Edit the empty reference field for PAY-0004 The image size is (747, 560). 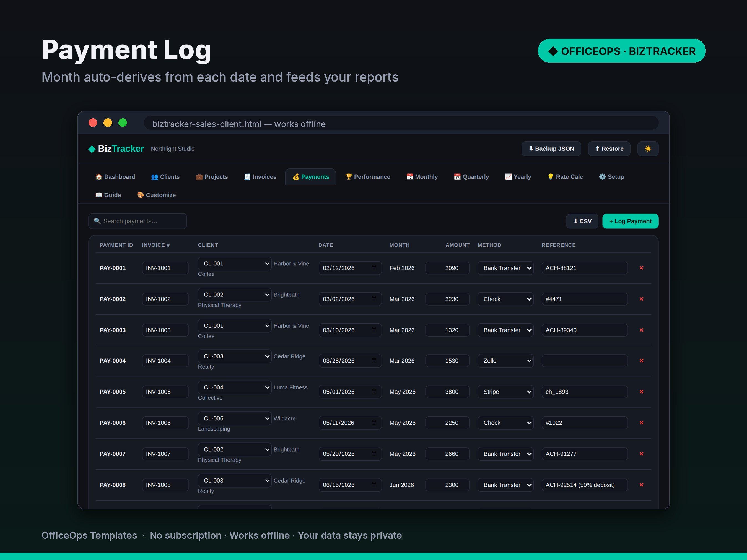tap(585, 361)
